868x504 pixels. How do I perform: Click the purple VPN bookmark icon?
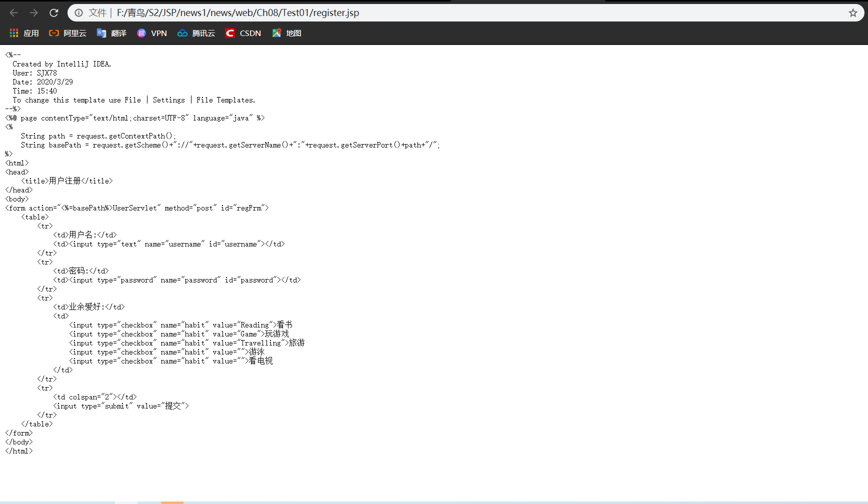(141, 33)
